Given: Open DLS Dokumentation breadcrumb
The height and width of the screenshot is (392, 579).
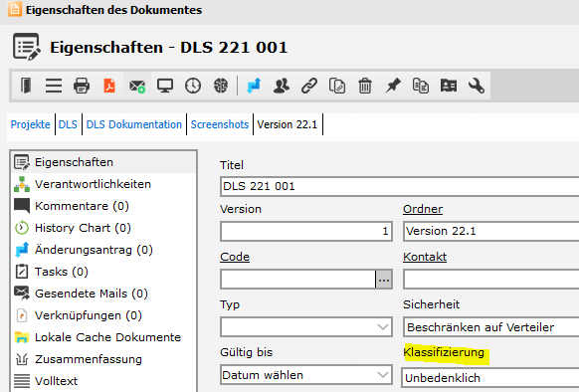Looking at the screenshot, I should [134, 124].
